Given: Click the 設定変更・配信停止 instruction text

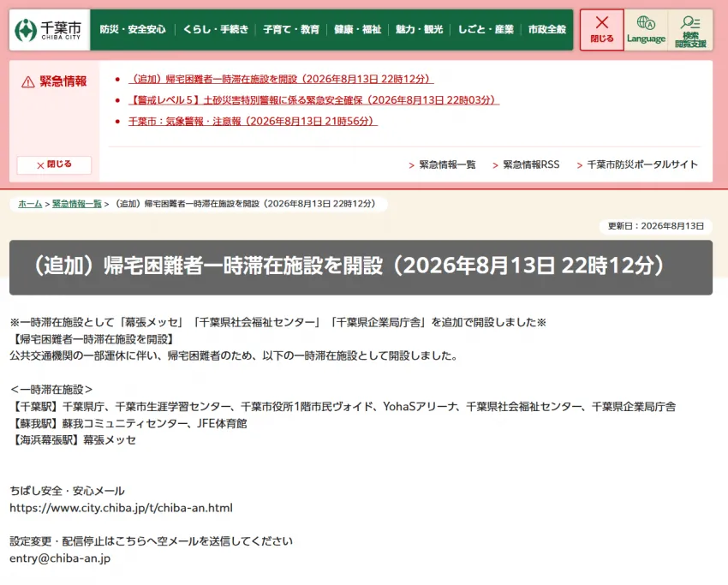Looking at the screenshot, I should (x=152, y=541).
